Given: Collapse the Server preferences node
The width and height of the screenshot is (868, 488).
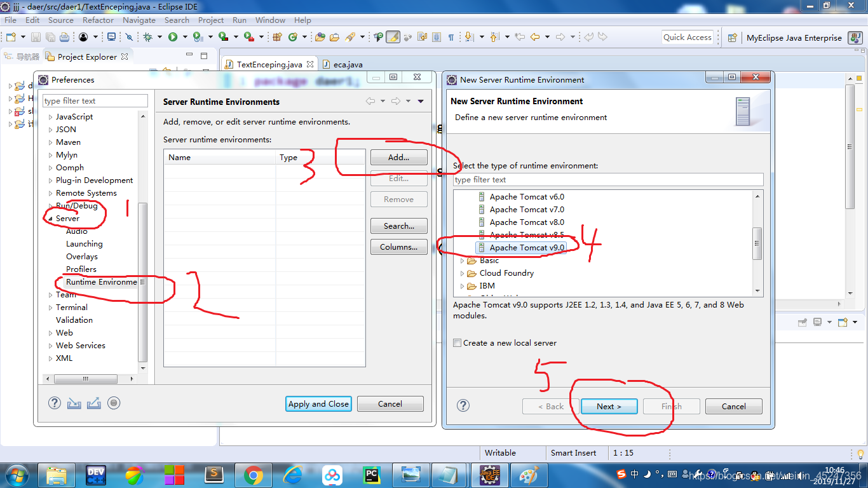Looking at the screenshot, I should coord(51,219).
